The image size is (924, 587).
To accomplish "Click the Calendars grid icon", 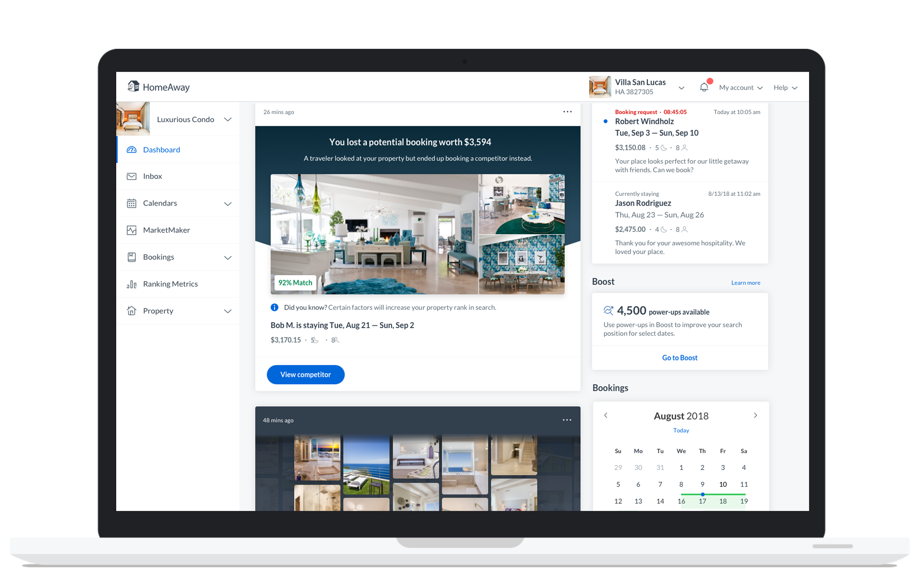I will [x=132, y=203].
